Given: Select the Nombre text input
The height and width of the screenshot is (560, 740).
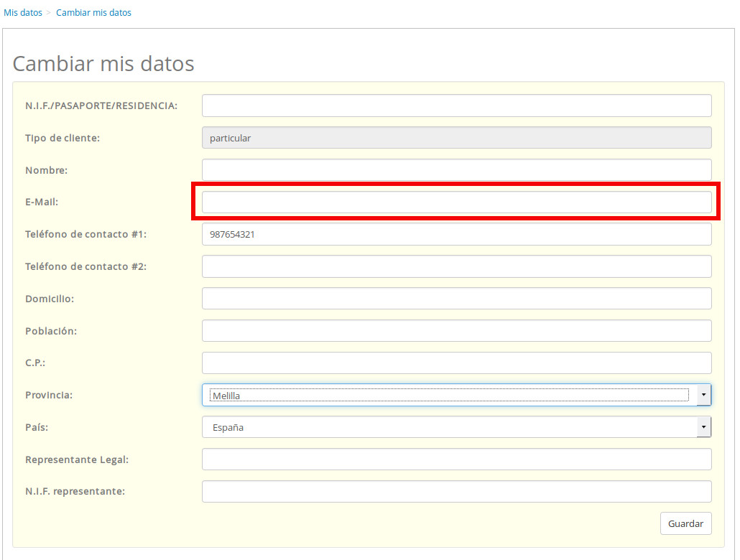Looking at the screenshot, I should click(456, 170).
